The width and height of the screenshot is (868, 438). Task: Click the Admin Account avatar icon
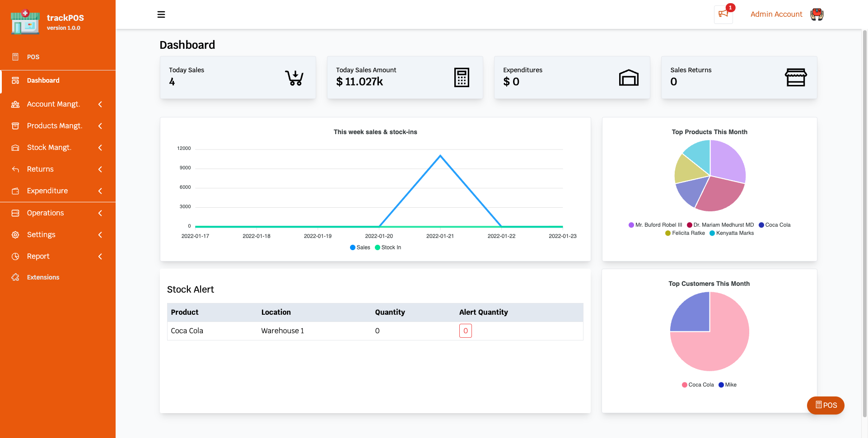click(816, 14)
